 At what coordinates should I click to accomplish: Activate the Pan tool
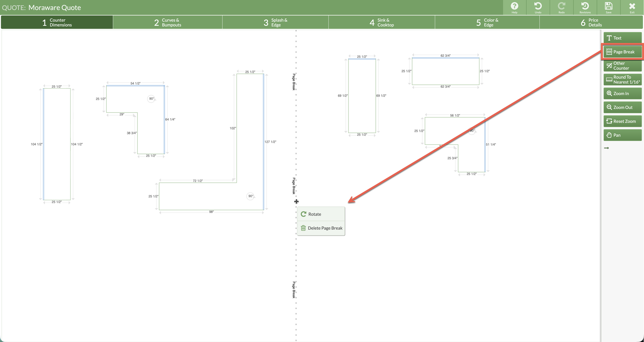pos(622,135)
